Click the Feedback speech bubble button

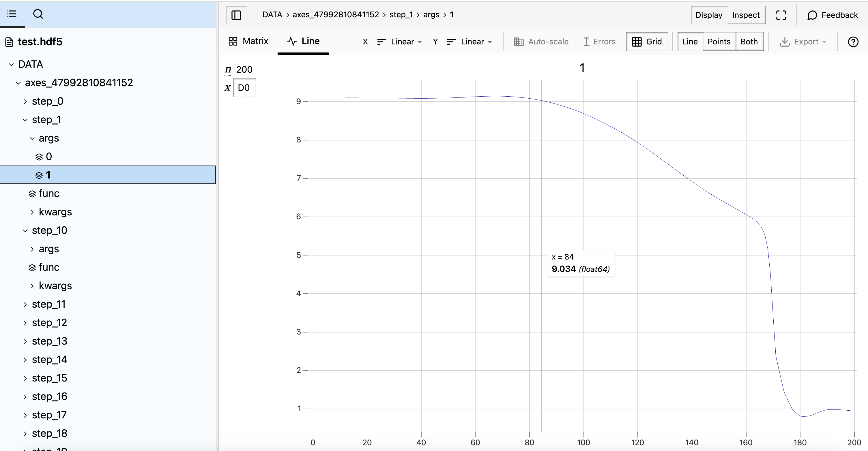coord(832,15)
